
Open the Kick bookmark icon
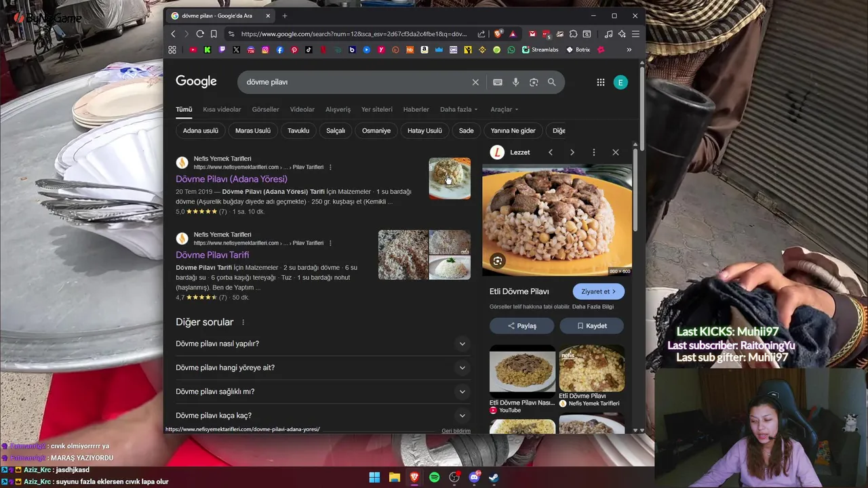point(208,49)
